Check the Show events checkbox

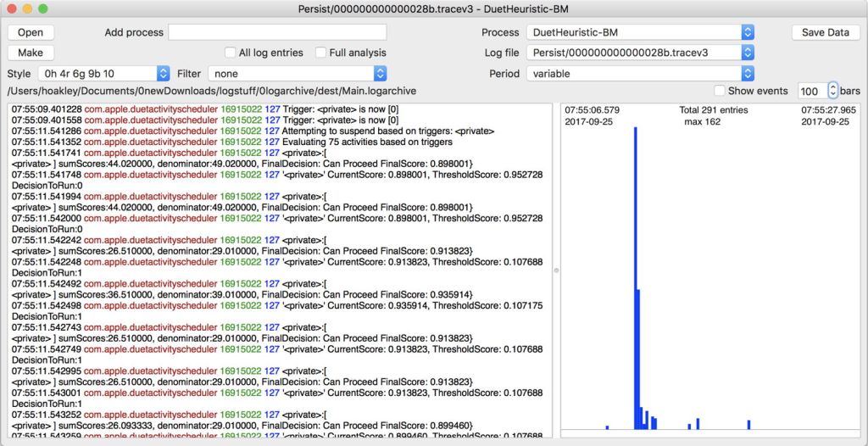[x=720, y=91]
